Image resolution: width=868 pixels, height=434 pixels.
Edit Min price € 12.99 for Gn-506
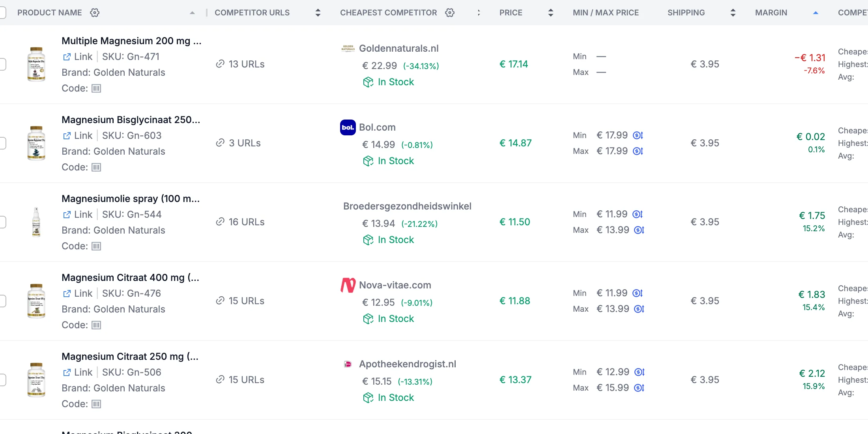point(640,372)
